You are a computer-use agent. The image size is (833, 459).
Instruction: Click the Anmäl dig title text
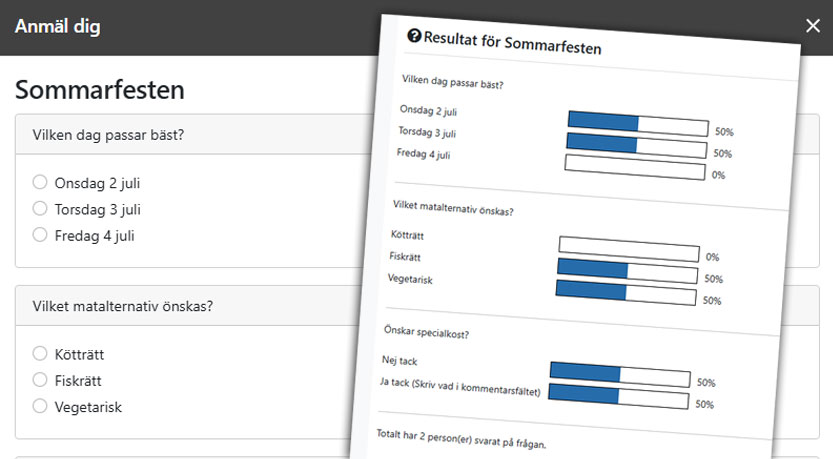click(57, 26)
